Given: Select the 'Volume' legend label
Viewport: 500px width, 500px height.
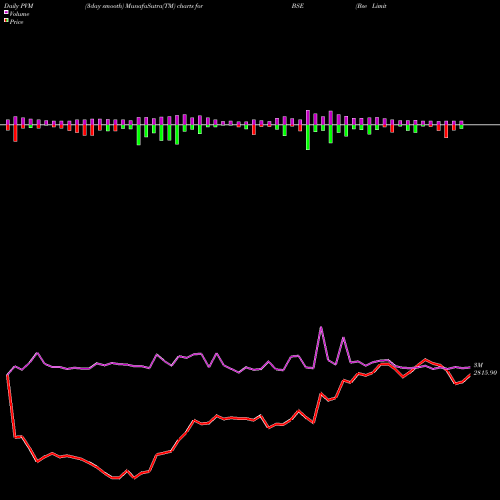Looking at the screenshot, I should click(x=19, y=14).
